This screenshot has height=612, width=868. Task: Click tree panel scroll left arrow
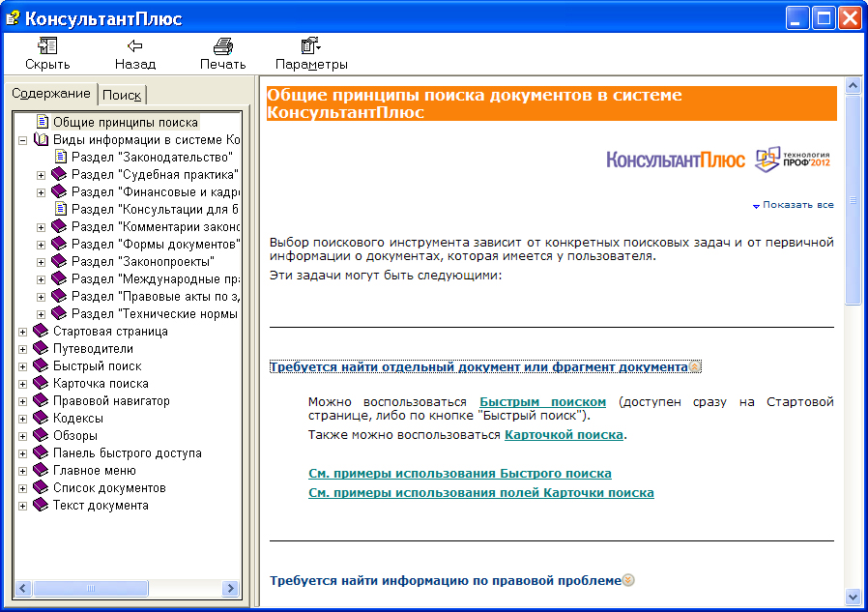(22, 588)
